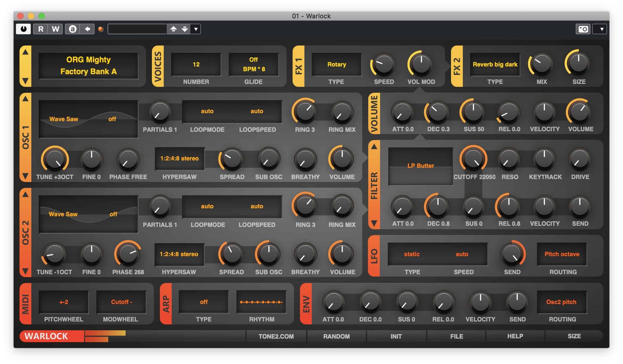Enable automation Write (W) button
Image resolution: width=623 pixels, height=364 pixels.
55,29
